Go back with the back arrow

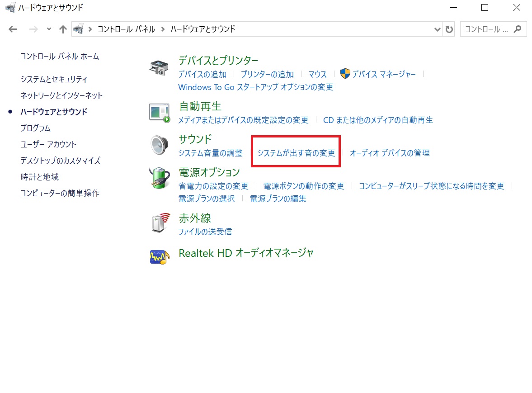(13, 29)
